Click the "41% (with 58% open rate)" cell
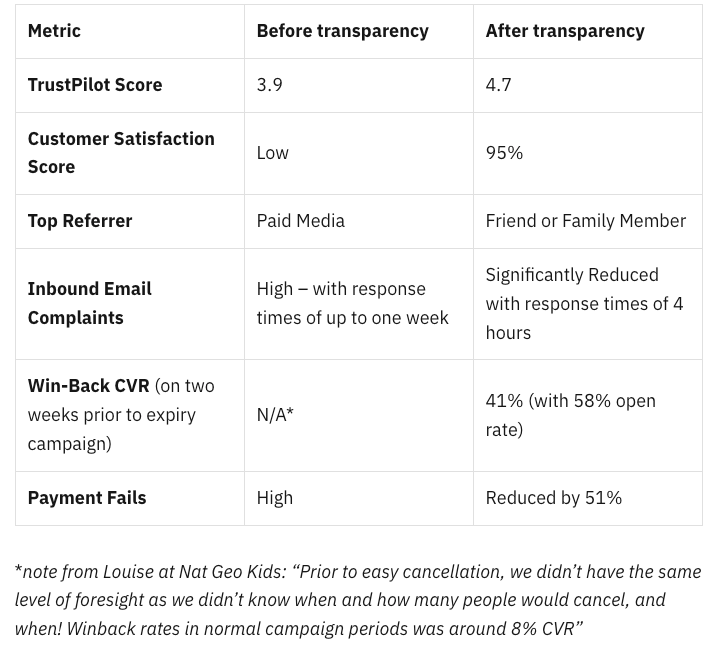 point(570,415)
